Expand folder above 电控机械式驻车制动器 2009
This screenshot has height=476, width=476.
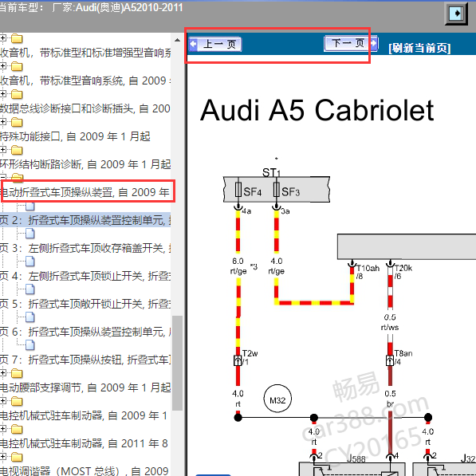(x=2, y=401)
